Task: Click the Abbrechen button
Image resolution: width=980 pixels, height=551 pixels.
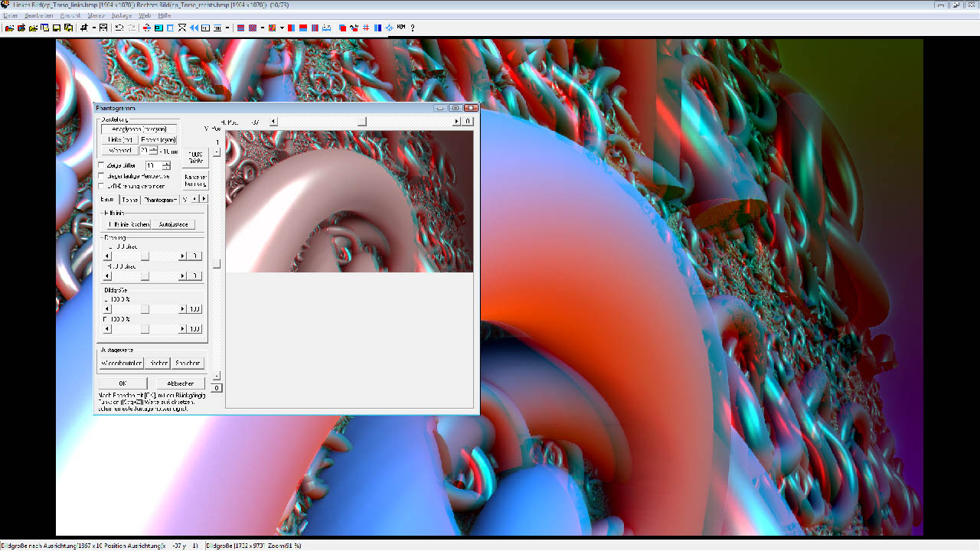Action: point(181,383)
